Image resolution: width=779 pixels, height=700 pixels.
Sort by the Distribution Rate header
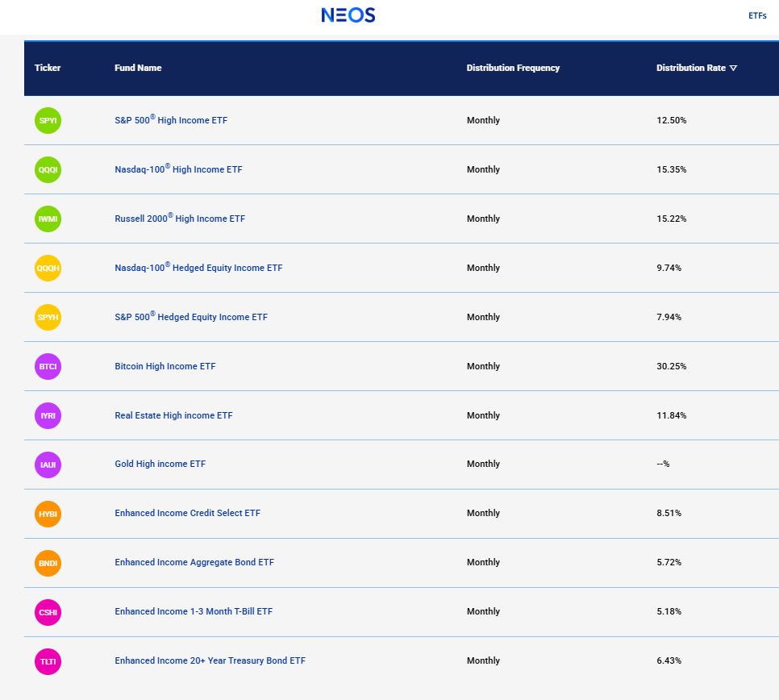pyautogui.click(x=691, y=68)
